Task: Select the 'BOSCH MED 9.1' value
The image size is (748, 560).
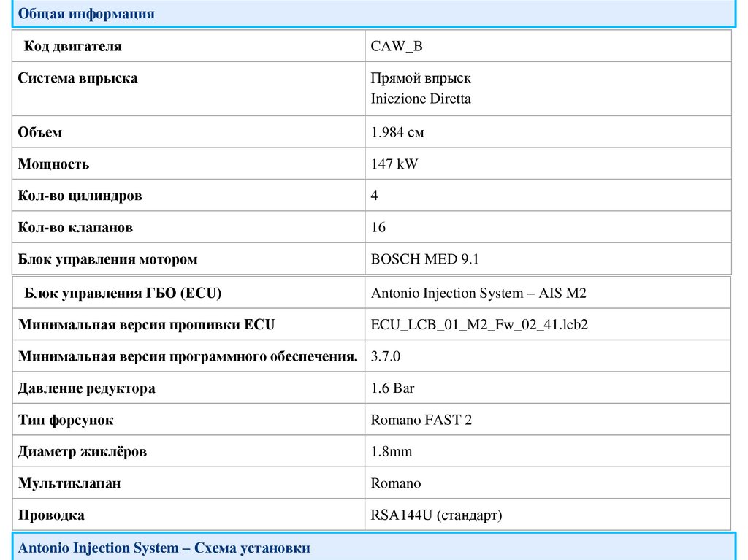Action: pyautogui.click(x=424, y=259)
